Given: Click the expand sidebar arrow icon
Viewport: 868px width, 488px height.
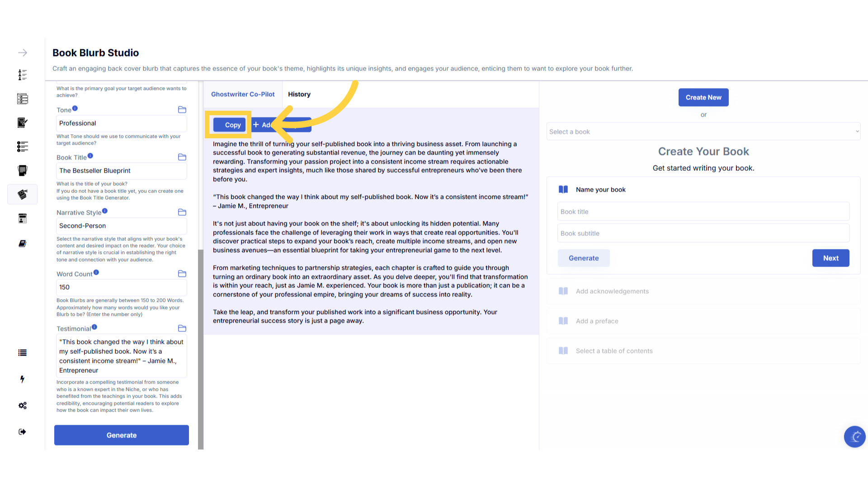Looking at the screenshot, I should pos(23,53).
